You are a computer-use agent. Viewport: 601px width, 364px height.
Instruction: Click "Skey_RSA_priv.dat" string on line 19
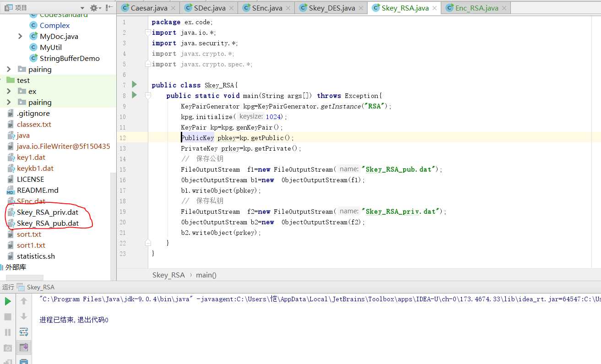coord(401,211)
